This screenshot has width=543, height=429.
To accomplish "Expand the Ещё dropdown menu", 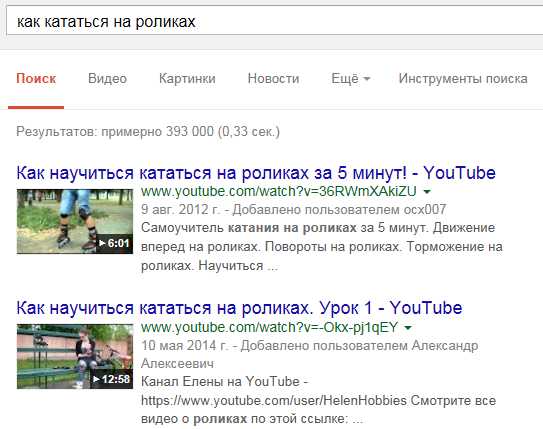I will 350,79.
